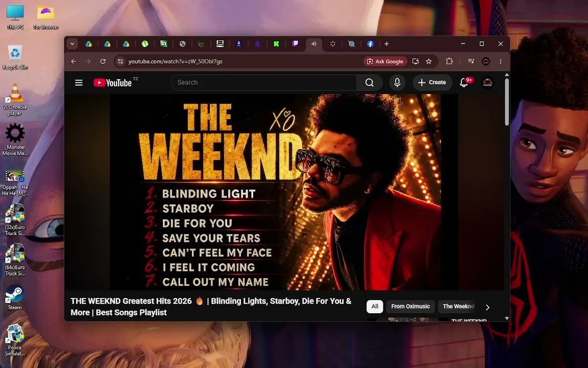Select the Tor Browser desktop folder
The width and height of the screenshot is (588, 368).
tap(46, 17)
